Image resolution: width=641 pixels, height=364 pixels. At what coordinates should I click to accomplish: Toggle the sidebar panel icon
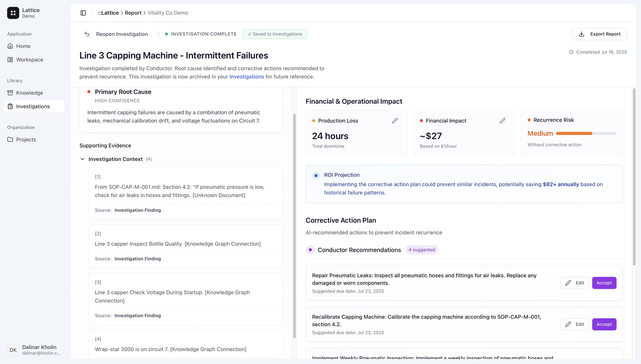[83, 13]
